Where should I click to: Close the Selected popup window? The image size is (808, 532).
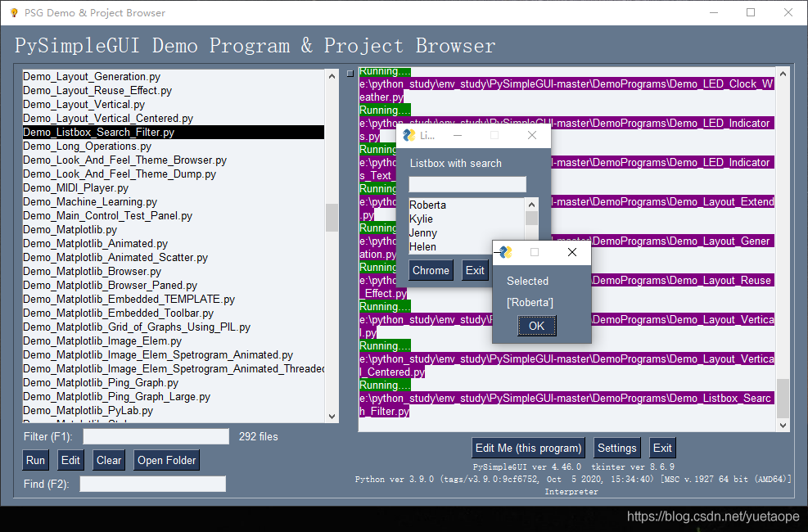click(572, 252)
